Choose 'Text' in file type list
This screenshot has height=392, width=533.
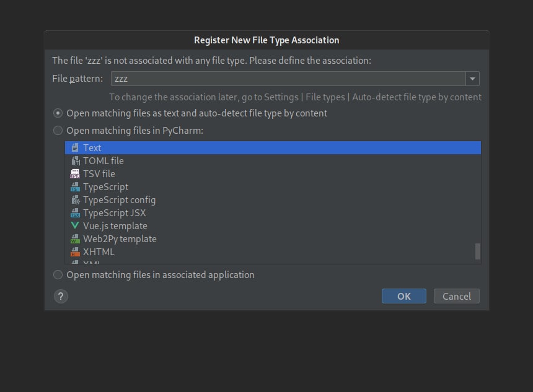(x=273, y=148)
